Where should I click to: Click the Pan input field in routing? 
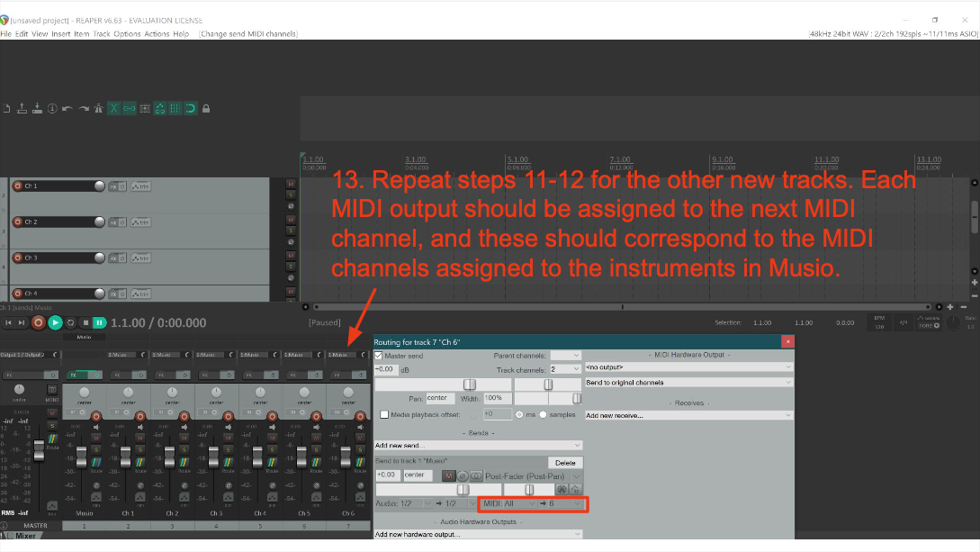(438, 398)
